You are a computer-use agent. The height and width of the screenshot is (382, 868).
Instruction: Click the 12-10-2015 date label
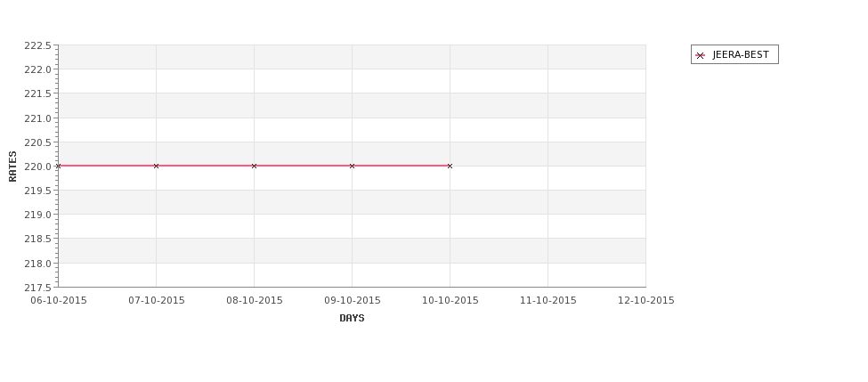click(x=646, y=300)
